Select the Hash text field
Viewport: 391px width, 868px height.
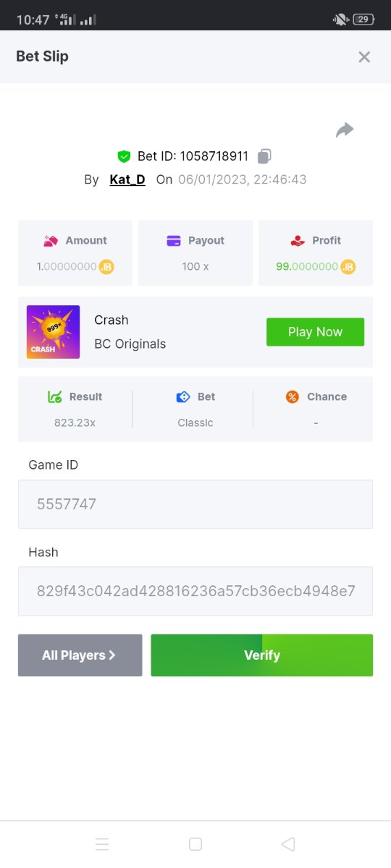click(x=195, y=591)
